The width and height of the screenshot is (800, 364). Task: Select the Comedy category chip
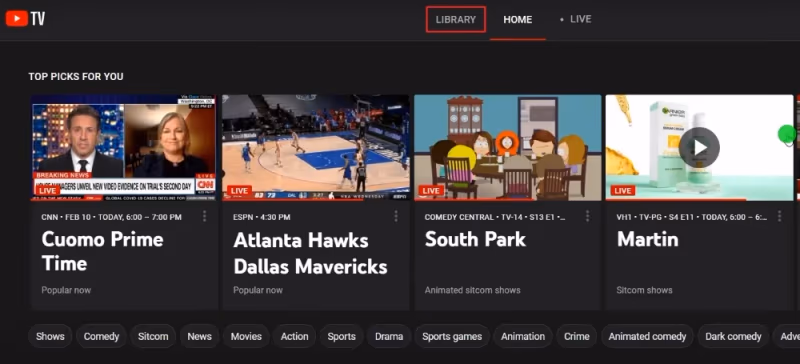tap(101, 336)
